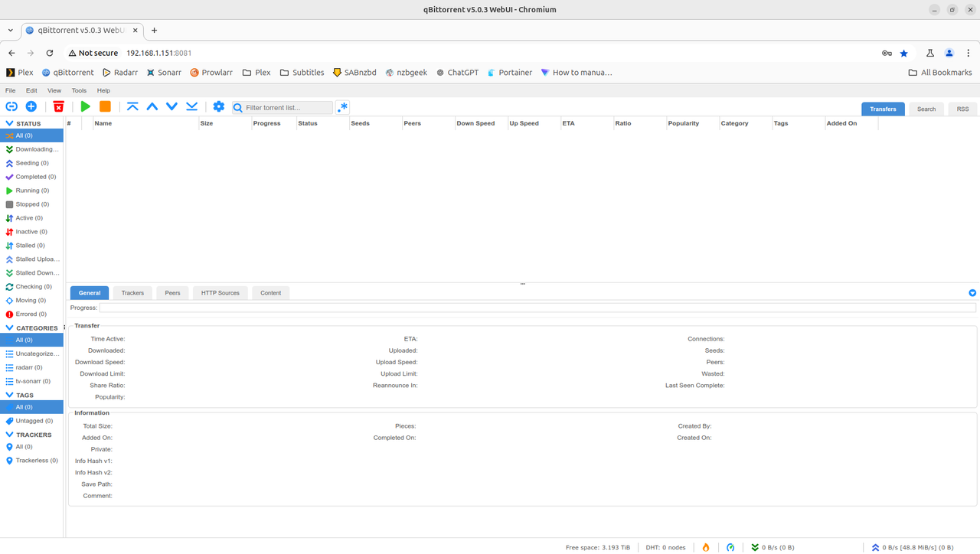980x554 pixels.
Task: Open the Sonarr bookmark
Action: pos(164,73)
